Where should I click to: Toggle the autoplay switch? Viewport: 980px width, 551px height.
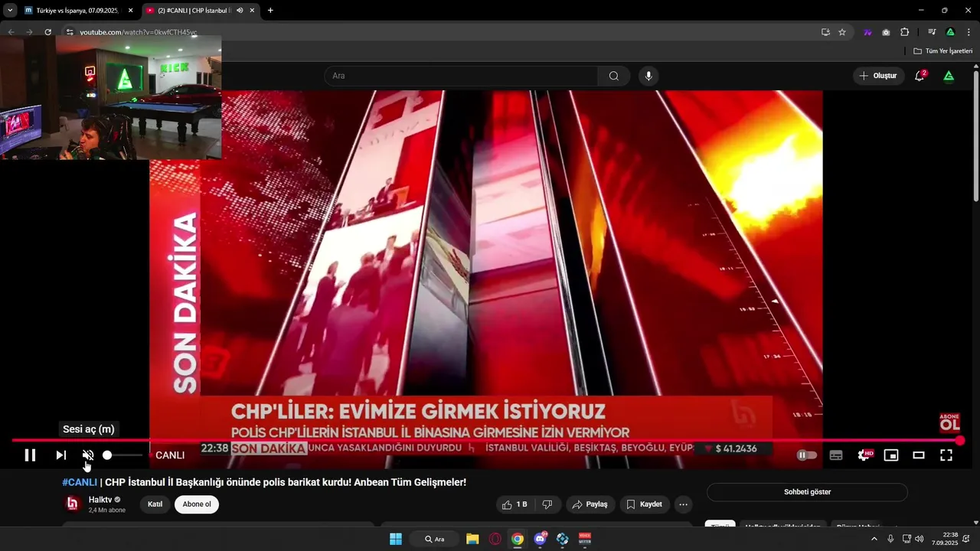[x=807, y=455]
